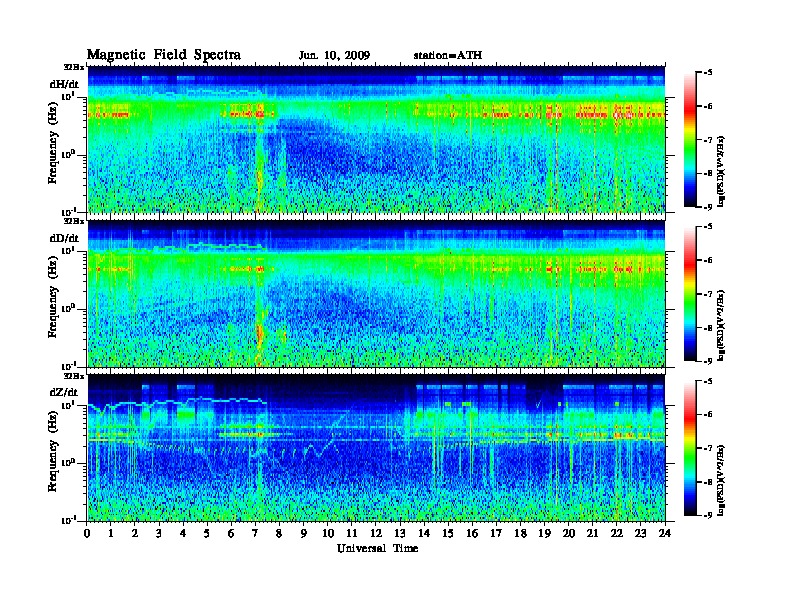Click the 10^0 frequency tick of dD/dt panel
792x612 pixels.
point(68,309)
